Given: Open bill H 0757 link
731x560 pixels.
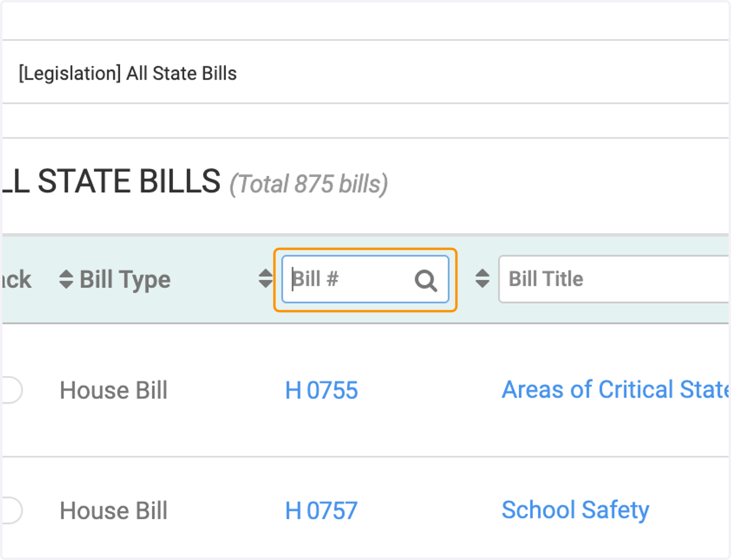Looking at the screenshot, I should point(322,511).
